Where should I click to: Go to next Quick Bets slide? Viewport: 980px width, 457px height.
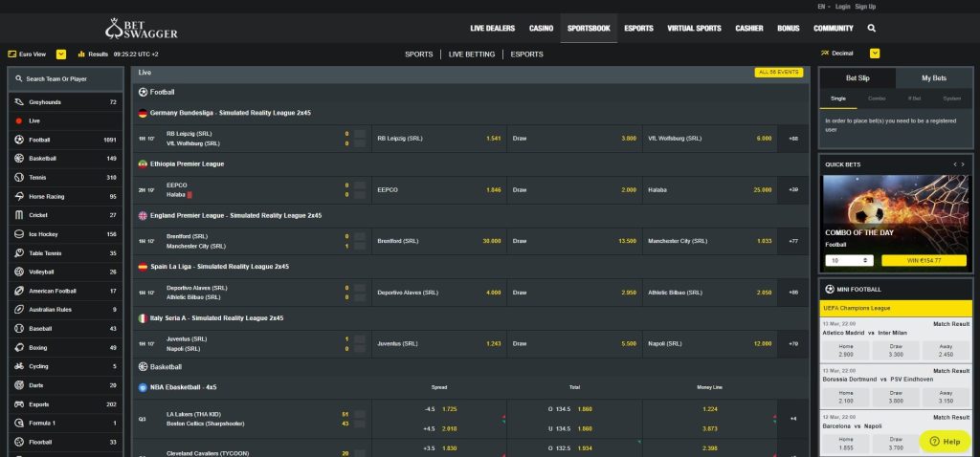pyautogui.click(x=963, y=164)
